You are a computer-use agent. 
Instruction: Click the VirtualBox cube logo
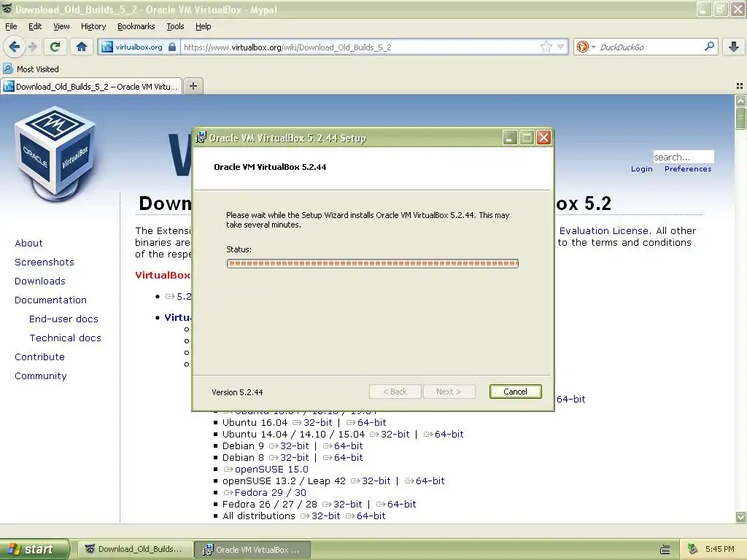55,153
